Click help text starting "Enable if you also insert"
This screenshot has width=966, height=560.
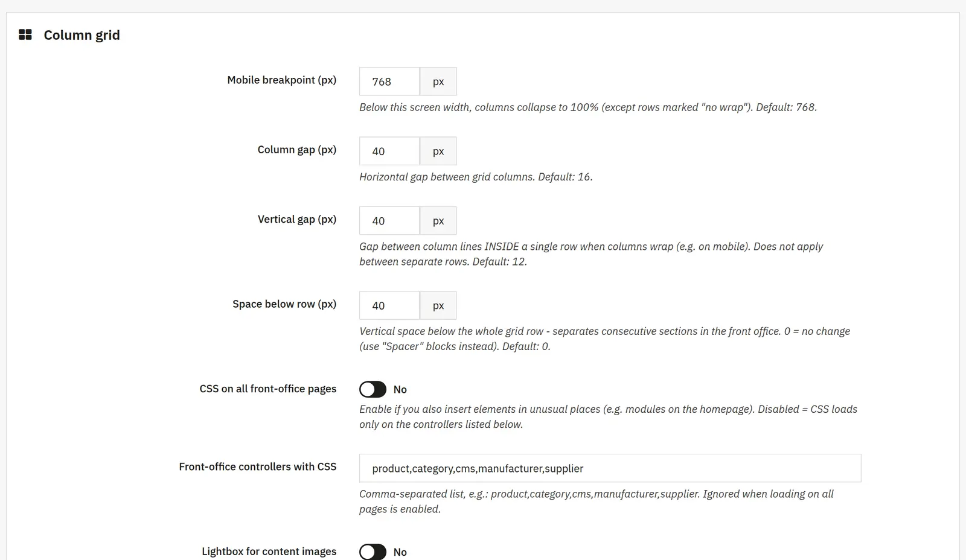click(608, 416)
